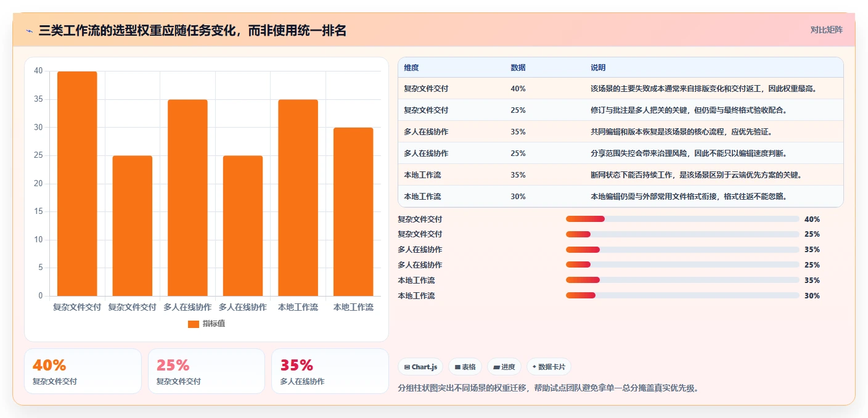Click the 复杂文件交付 40% progress bar
Image resolution: width=868 pixels, height=418 pixels.
pyautogui.click(x=682, y=219)
